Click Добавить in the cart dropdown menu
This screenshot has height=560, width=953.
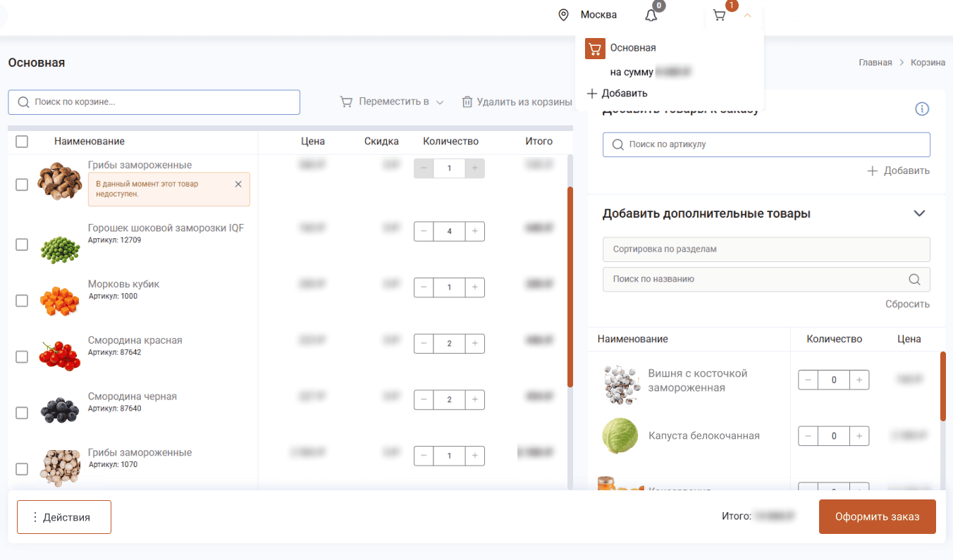pyautogui.click(x=617, y=93)
